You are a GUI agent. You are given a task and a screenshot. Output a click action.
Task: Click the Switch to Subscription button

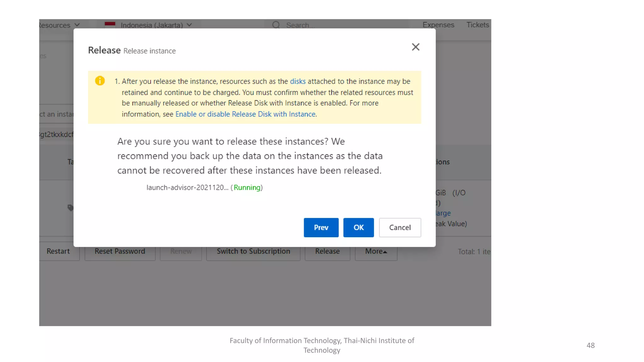pos(253,252)
